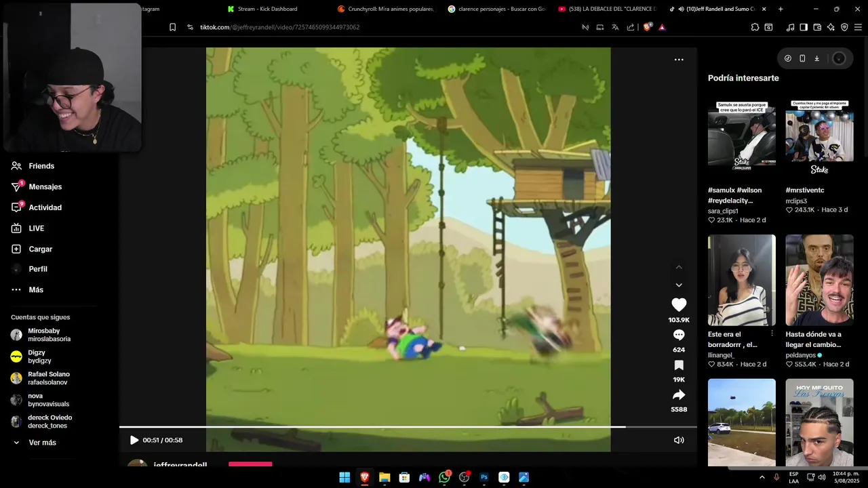Play the paused video
This screenshot has height=488, width=868.
134,440
